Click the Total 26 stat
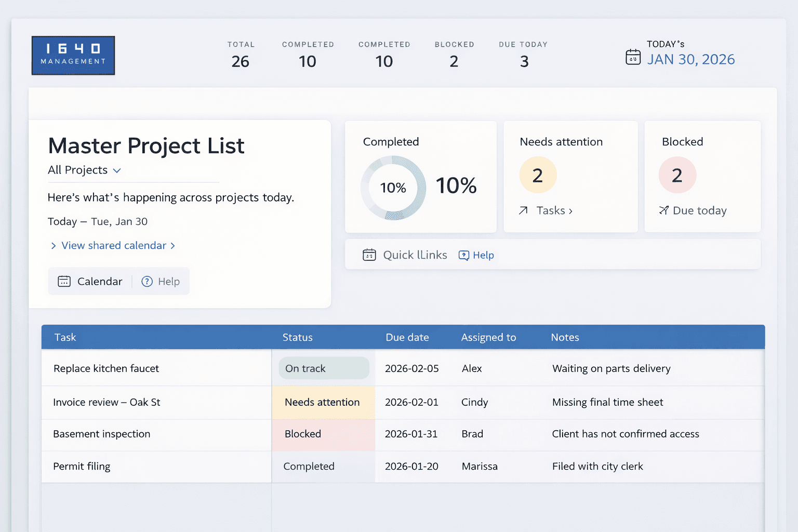Screen dimensions: 798x532 [241, 55]
